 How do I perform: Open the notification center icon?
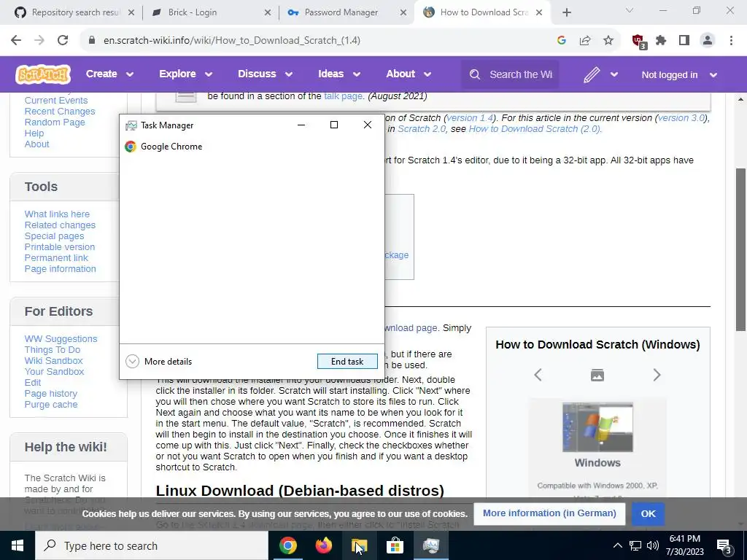pyautogui.click(x=724, y=545)
